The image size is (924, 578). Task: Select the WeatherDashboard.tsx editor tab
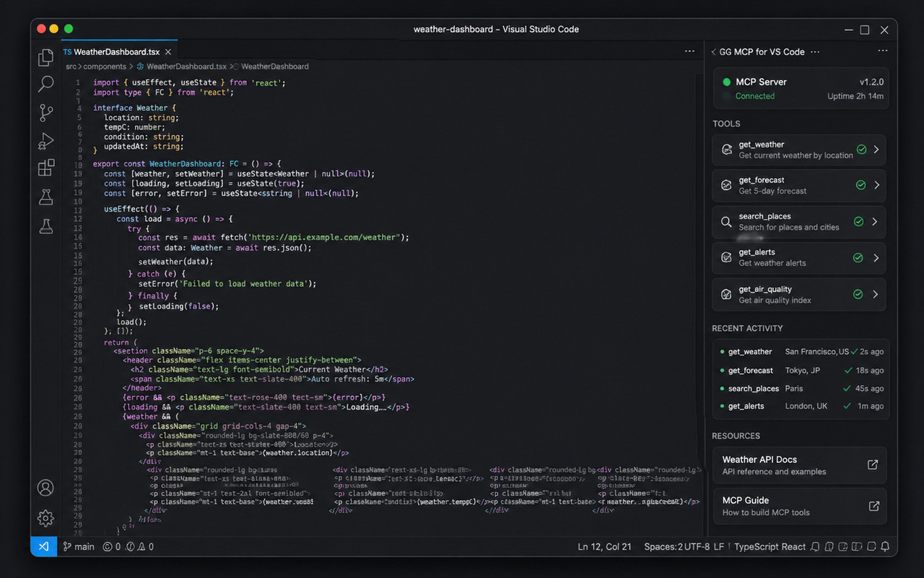click(x=117, y=52)
